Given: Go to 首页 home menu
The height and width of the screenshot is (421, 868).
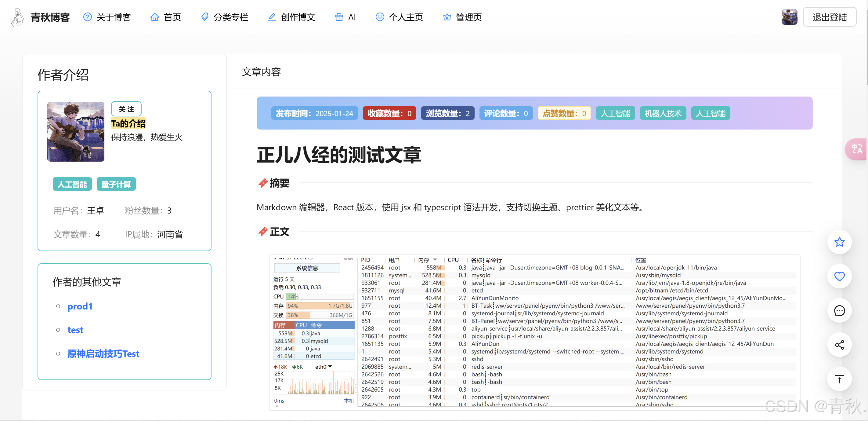Looking at the screenshot, I should click(166, 17).
